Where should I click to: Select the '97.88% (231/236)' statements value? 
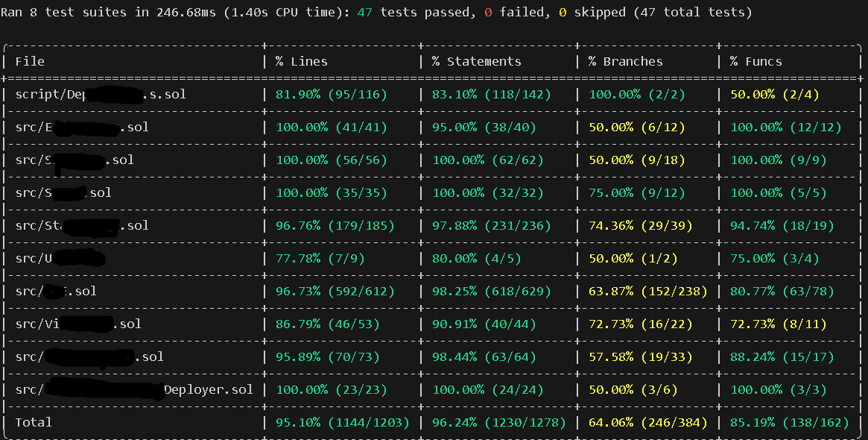pyautogui.click(x=492, y=225)
